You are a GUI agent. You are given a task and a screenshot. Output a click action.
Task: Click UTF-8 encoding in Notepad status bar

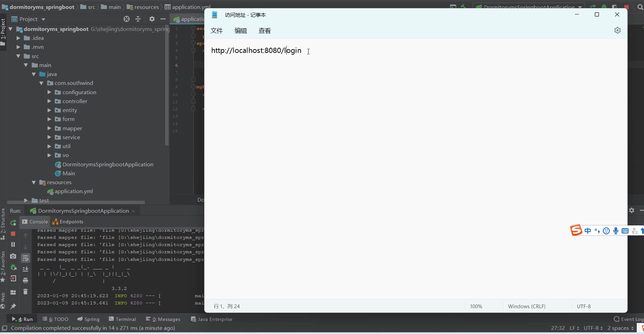coord(584,307)
